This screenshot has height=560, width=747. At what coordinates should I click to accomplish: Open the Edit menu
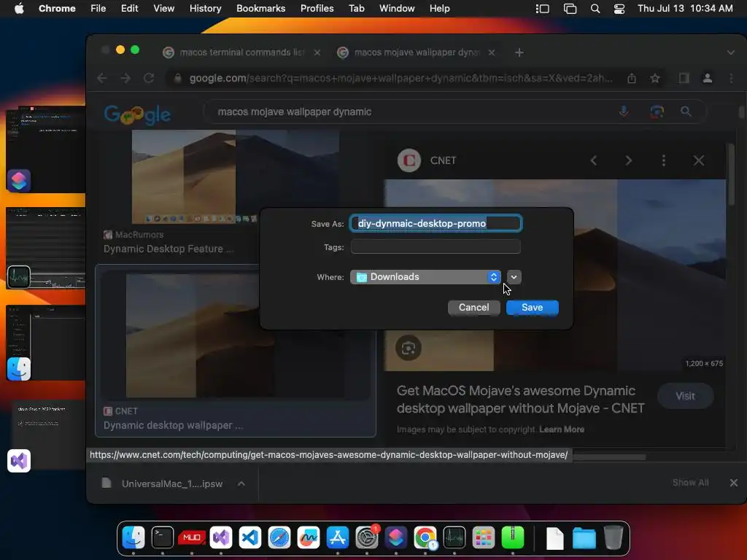129,9
